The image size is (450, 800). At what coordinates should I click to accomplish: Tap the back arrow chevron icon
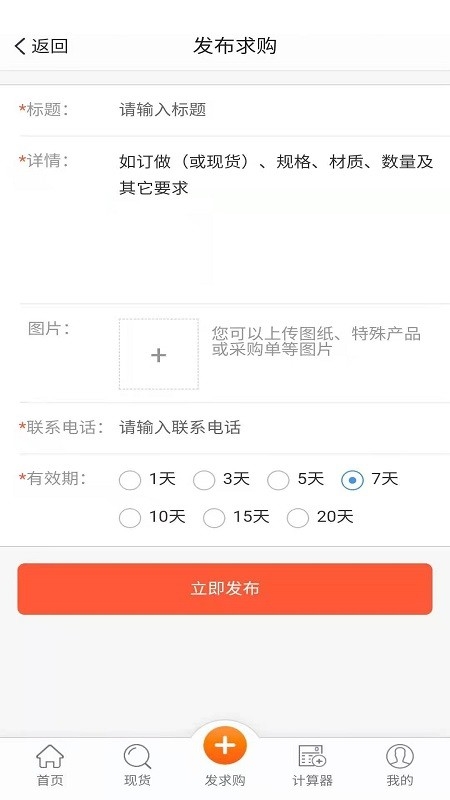(x=20, y=46)
